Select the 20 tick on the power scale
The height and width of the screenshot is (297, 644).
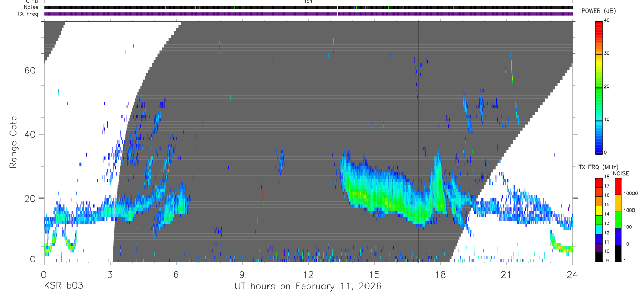[x=607, y=86]
